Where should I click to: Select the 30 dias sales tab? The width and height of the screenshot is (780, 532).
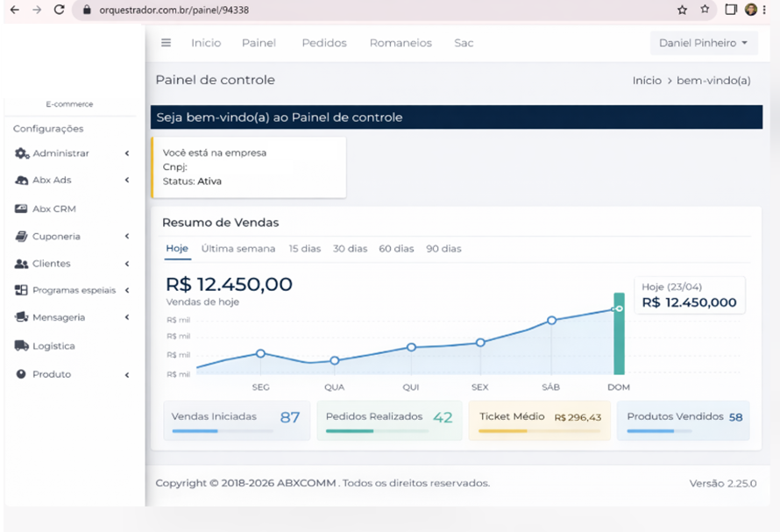pos(350,249)
